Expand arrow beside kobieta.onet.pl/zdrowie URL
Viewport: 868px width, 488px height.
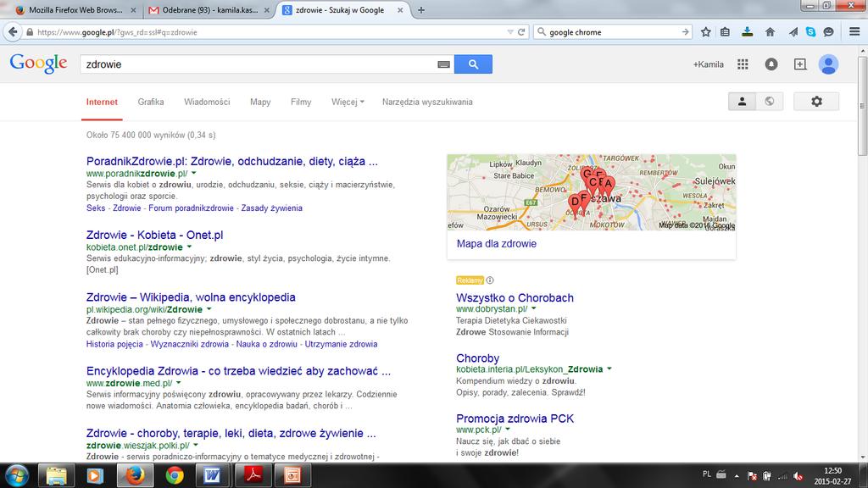point(189,247)
